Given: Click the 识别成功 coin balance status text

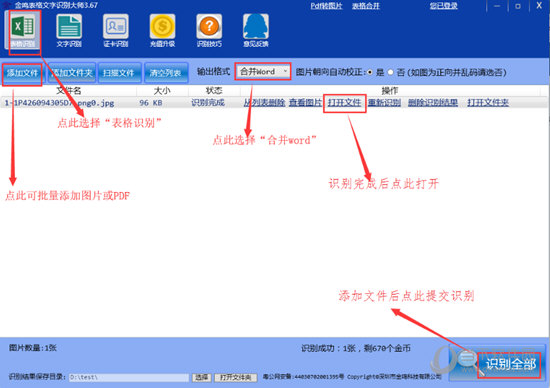Looking at the screenshot, I should 356,348.
